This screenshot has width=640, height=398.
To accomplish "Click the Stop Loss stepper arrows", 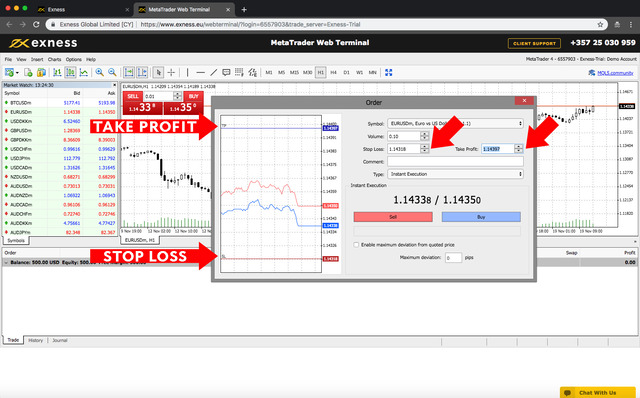I will 424,149.
